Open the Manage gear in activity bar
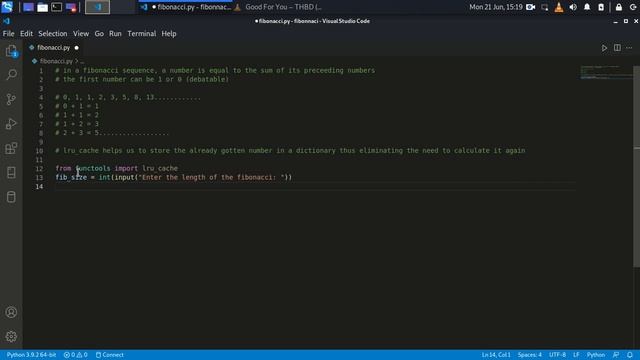 (x=11, y=336)
